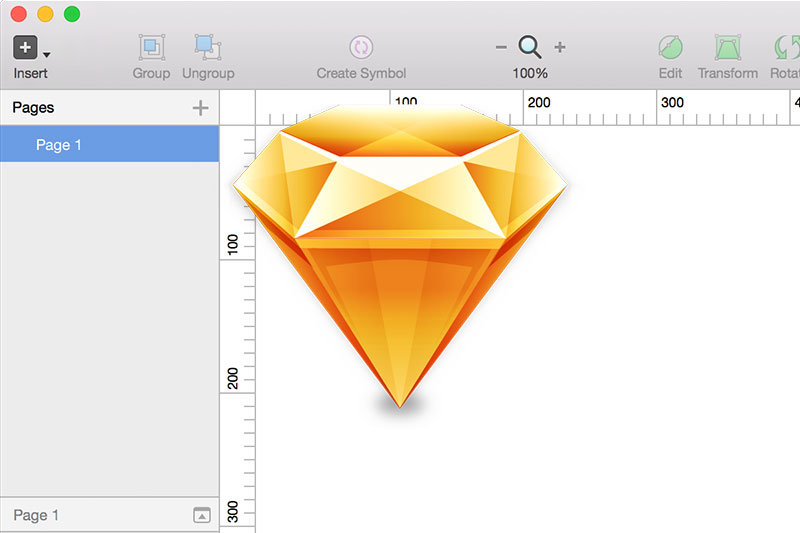Click the 100% zoom level label

(530, 73)
